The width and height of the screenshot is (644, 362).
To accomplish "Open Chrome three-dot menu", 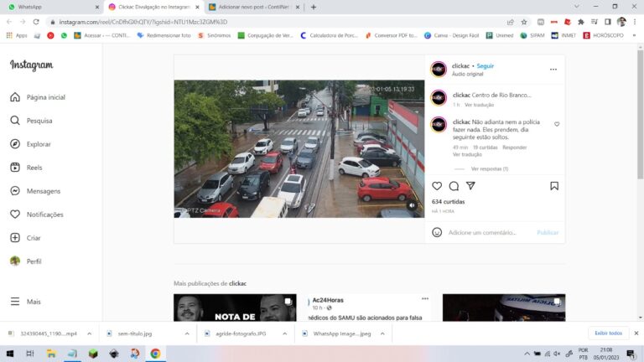I will [x=635, y=22].
